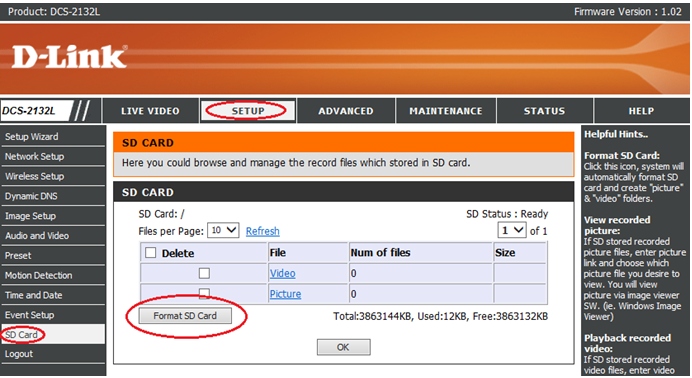Switch to the Setup tab
Screen dimensions: 692x378
[248, 111]
